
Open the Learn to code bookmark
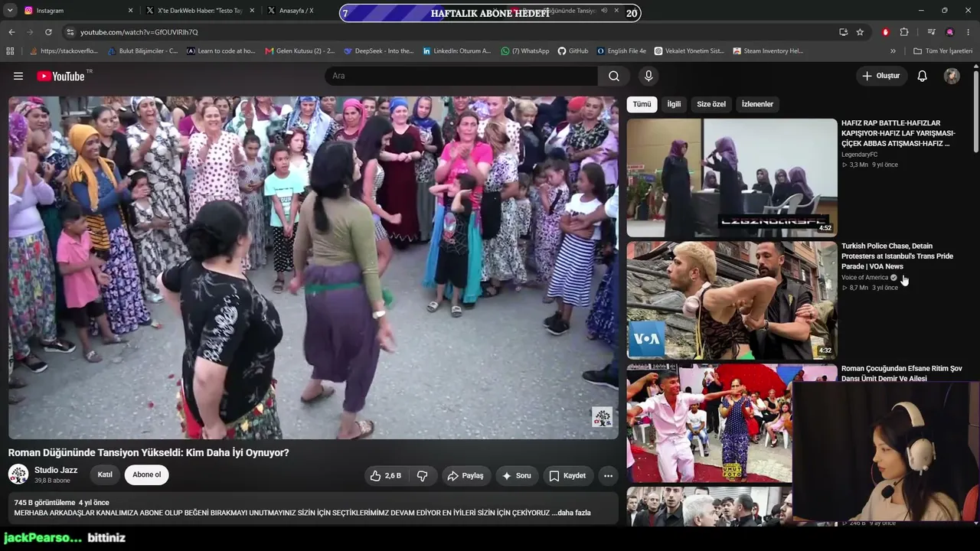click(x=221, y=51)
